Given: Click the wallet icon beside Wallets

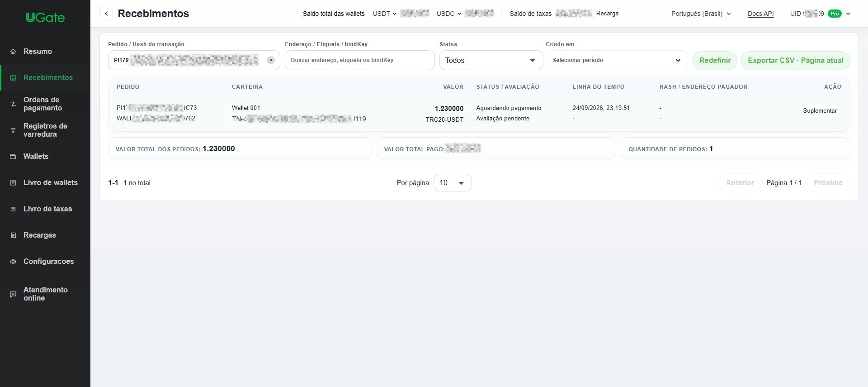Looking at the screenshot, I should point(13,157).
